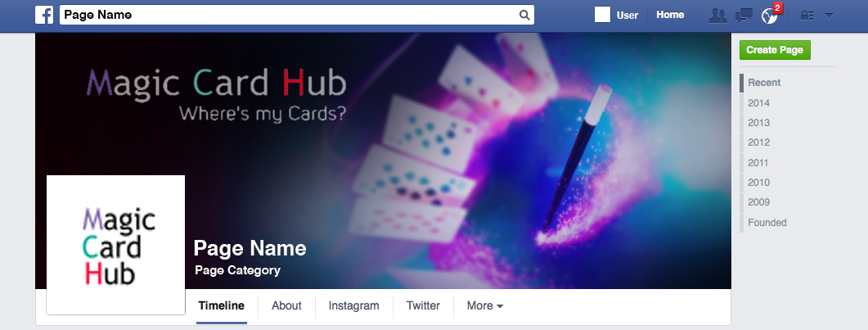Click the Facebook logo icon
Screen dimensions: 868x330
pos(44,15)
